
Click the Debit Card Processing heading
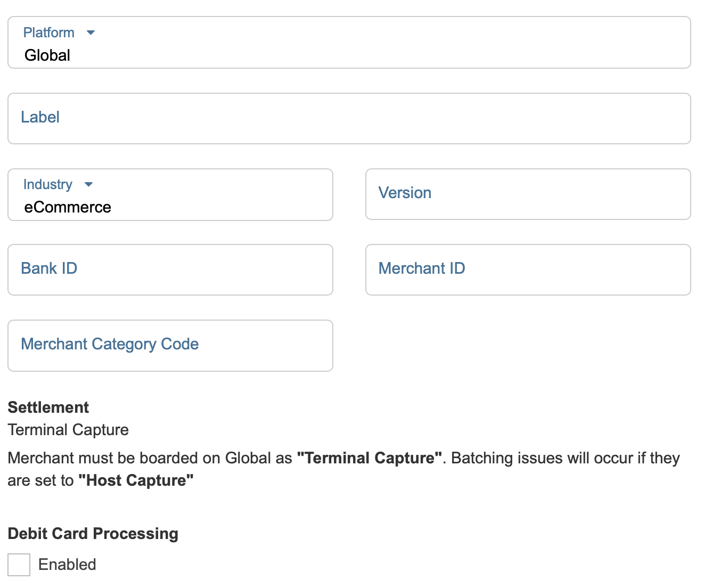click(93, 534)
